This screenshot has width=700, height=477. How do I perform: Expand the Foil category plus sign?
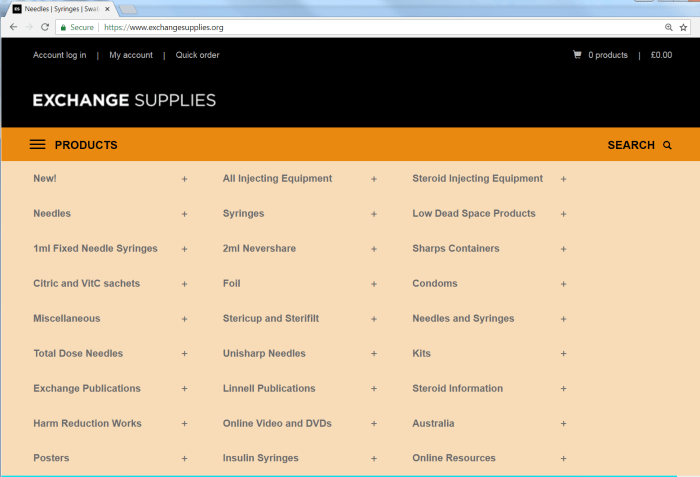click(374, 284)
